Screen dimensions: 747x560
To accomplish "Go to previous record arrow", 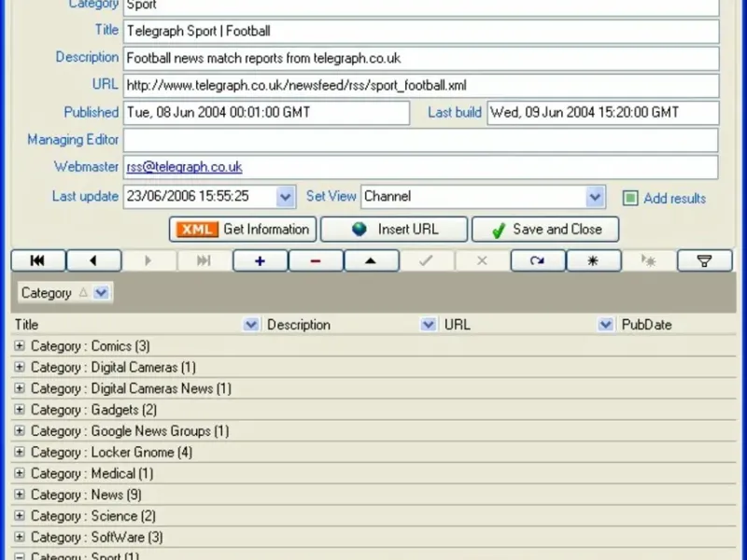I will coord(94,260).
